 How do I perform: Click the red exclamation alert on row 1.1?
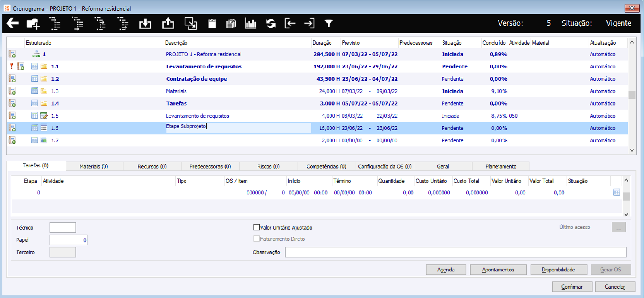coord(11,66)
